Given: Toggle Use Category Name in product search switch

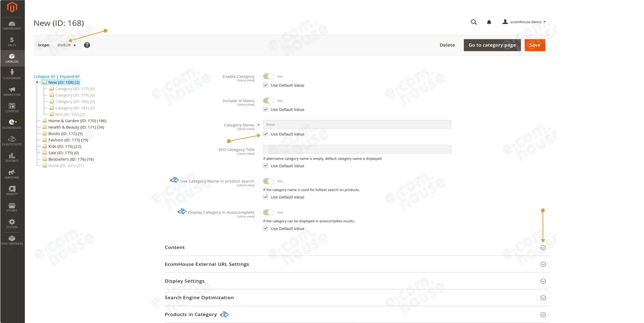Looking at the screenshot, I should pos(268,181).
